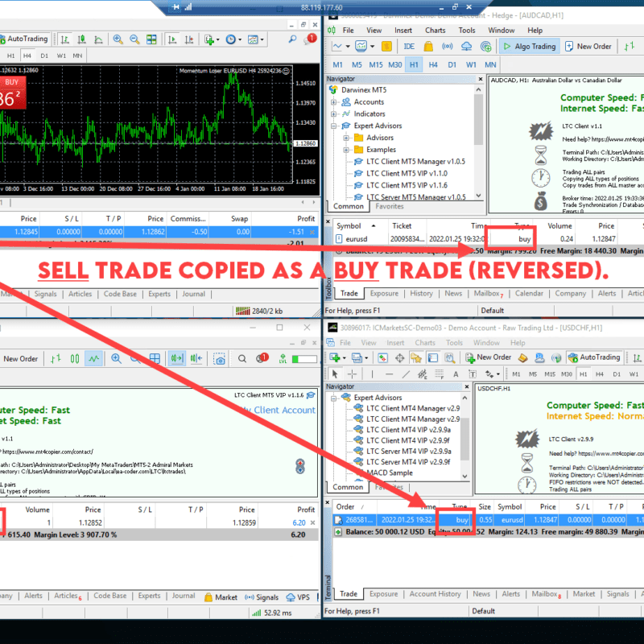
Task: Open Journal tab in EURUSD terminal
Action: pyautogui.click(x=193, y=294)
